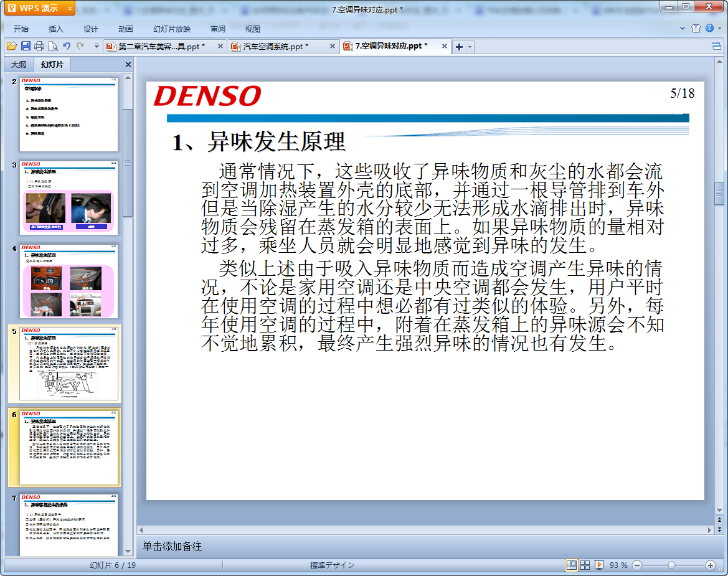The image size is (728, 576).
Task: Open the 视图 ribbon tab
Action: click(253, 29)
